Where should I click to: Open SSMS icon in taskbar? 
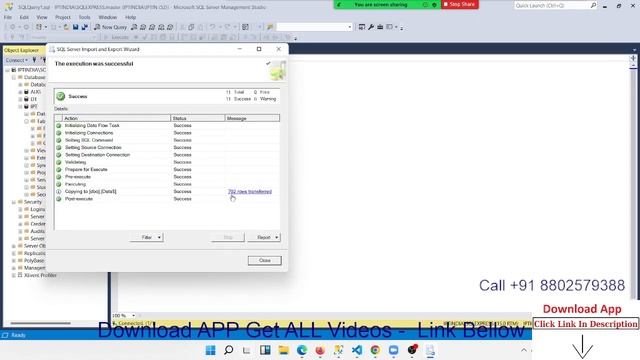click(338, 350)
